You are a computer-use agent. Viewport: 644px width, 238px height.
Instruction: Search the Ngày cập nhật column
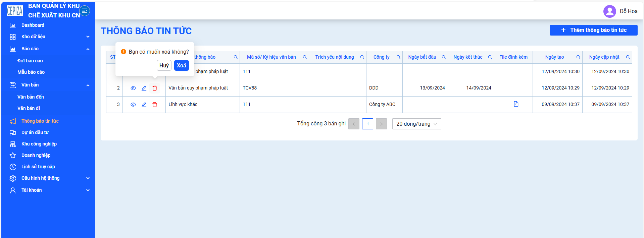point(628,57)
